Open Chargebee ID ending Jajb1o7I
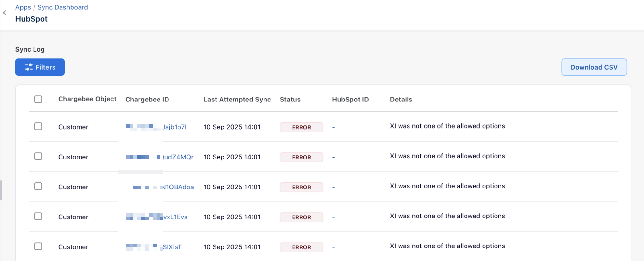This screenshot has height=261, width=644. click(x=174, y=127)
